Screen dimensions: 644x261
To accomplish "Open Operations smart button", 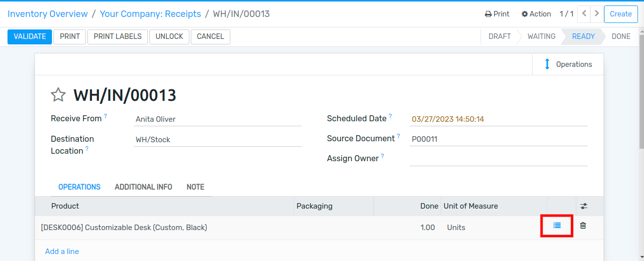I will 568,64.
